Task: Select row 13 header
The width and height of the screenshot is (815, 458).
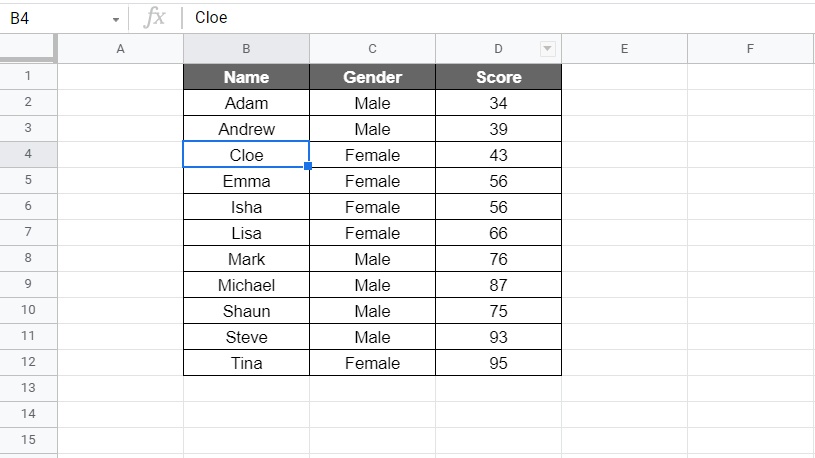Action: 28,388
